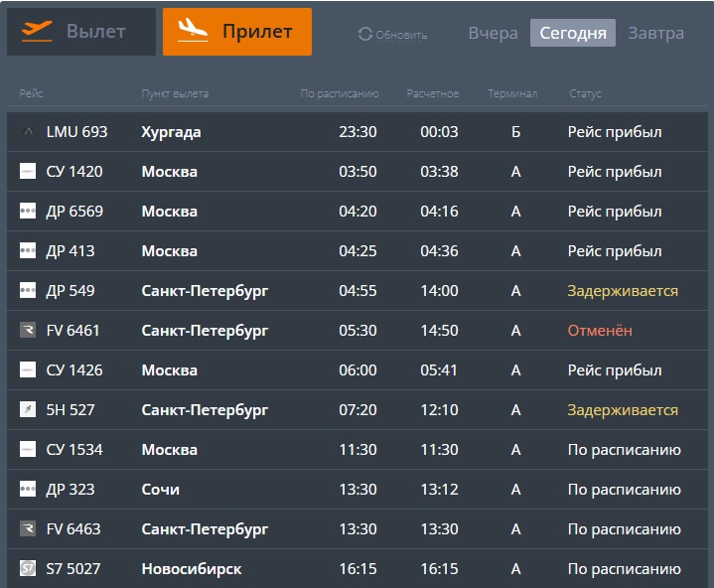This screenshot has height=588, width=714.
Task: Click Отменён status of FV 6461
Action: point(600,330)
